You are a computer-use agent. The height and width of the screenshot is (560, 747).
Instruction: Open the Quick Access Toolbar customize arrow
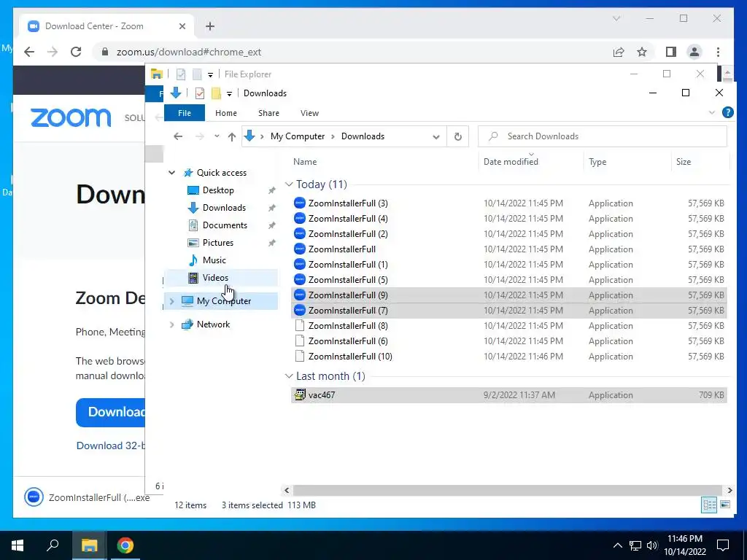coord(229,94)
